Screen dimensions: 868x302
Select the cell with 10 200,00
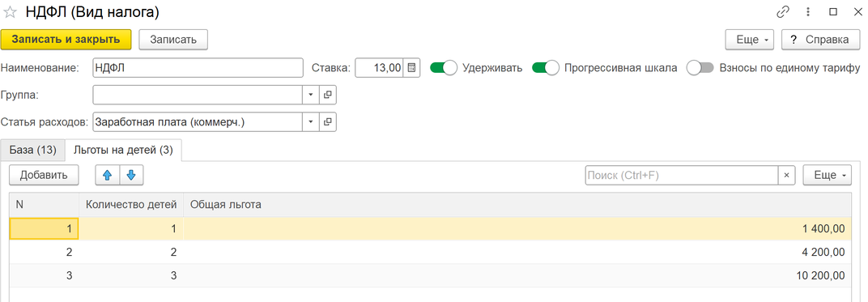pyautogui.click(x=517, y=275)
